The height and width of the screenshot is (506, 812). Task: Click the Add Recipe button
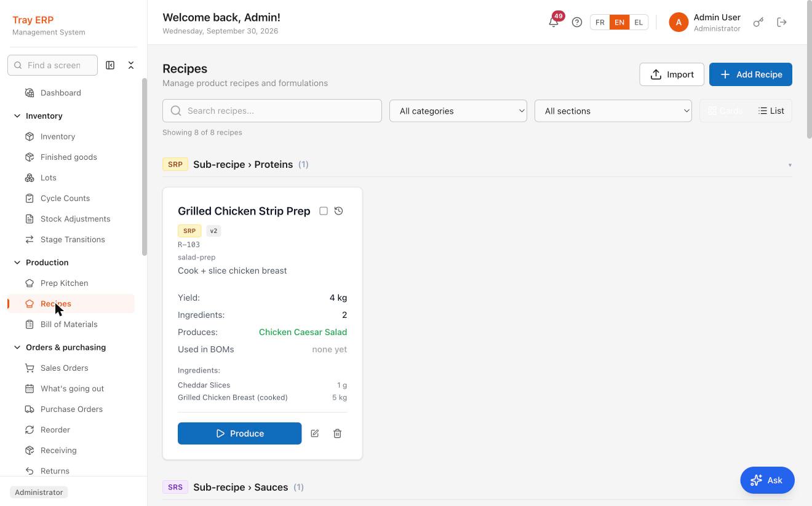coord(750,74)
